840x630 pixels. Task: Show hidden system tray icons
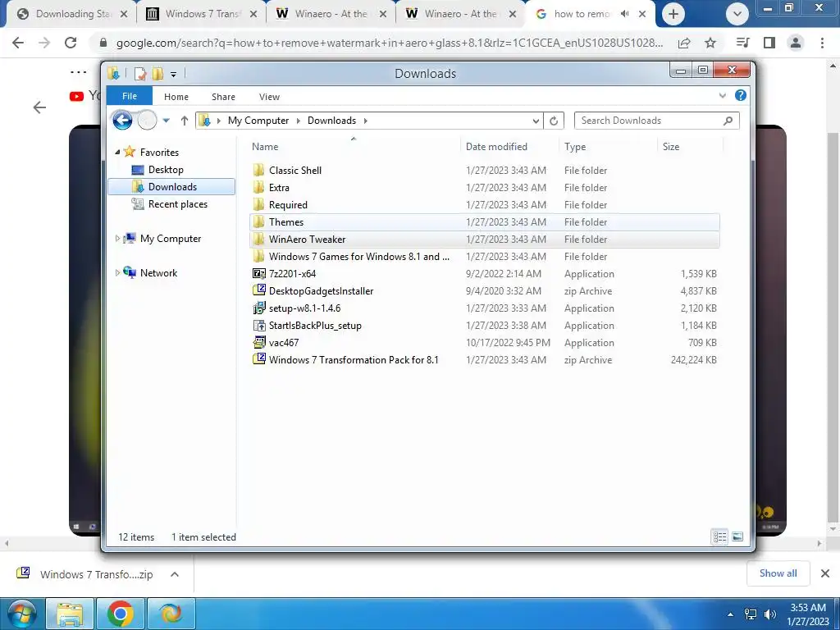(x=730, y=614)
